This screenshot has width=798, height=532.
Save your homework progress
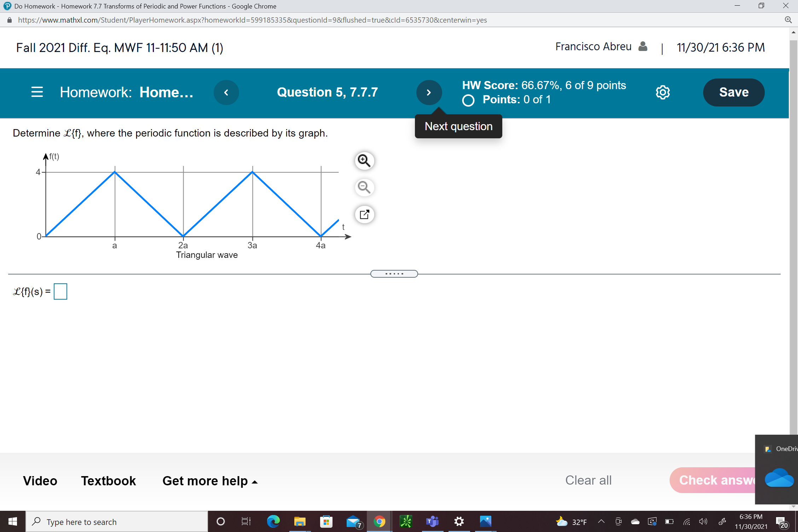[733, 92]
